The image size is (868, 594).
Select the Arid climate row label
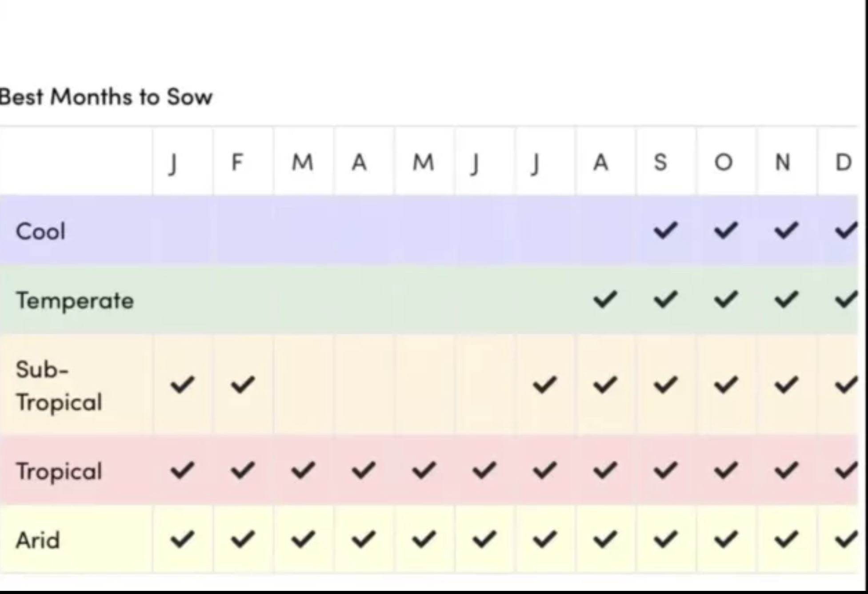click(38, 540)
